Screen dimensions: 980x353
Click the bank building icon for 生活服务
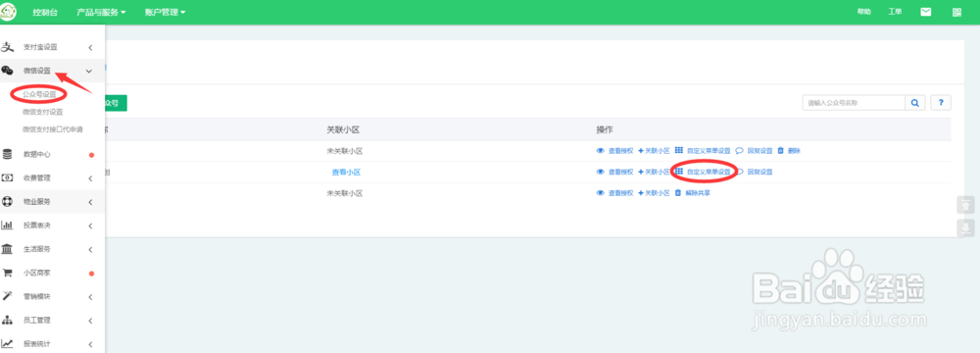point(7,249)
